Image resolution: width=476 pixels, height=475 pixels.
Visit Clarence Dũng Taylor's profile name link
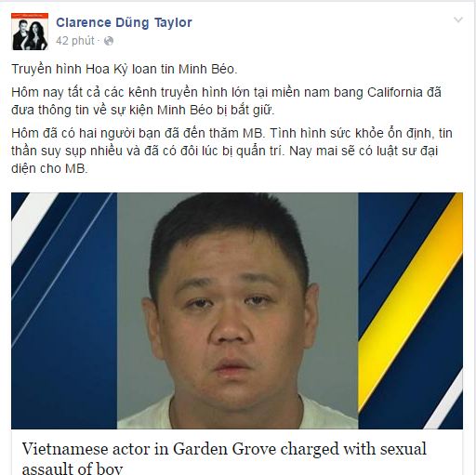tap(124, 22)
